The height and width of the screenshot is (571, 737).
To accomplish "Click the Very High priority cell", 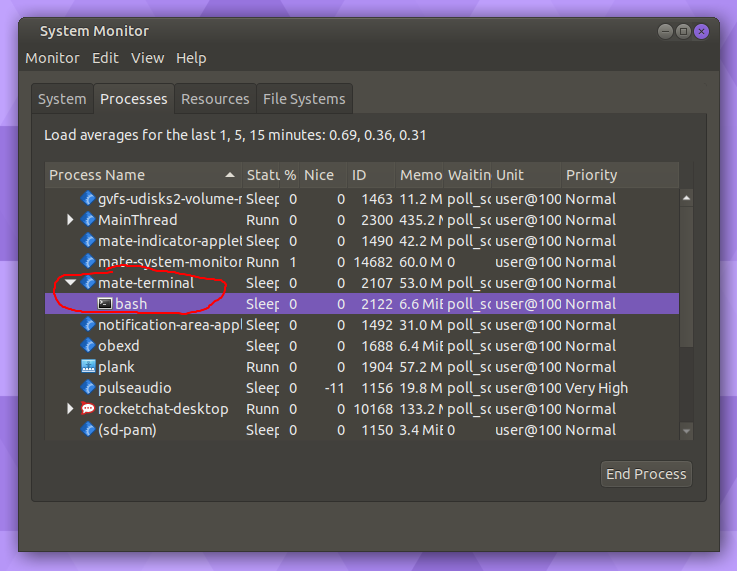I will point(596,388).
